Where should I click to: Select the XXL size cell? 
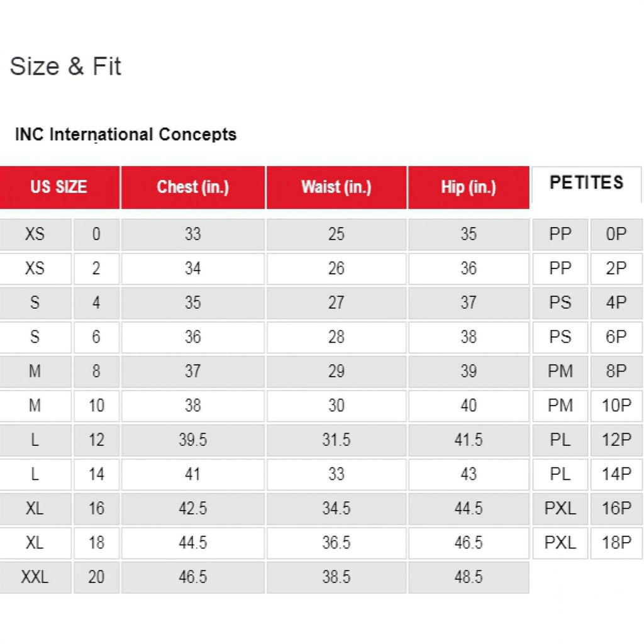point(35,577)
